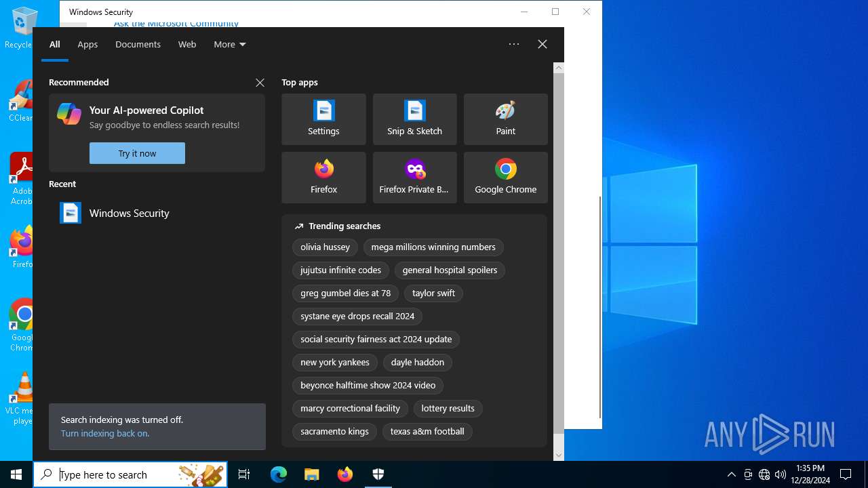Search beyonce halftime show 2024 video
This screenshot has height=488, width=868.
point(368,386)
